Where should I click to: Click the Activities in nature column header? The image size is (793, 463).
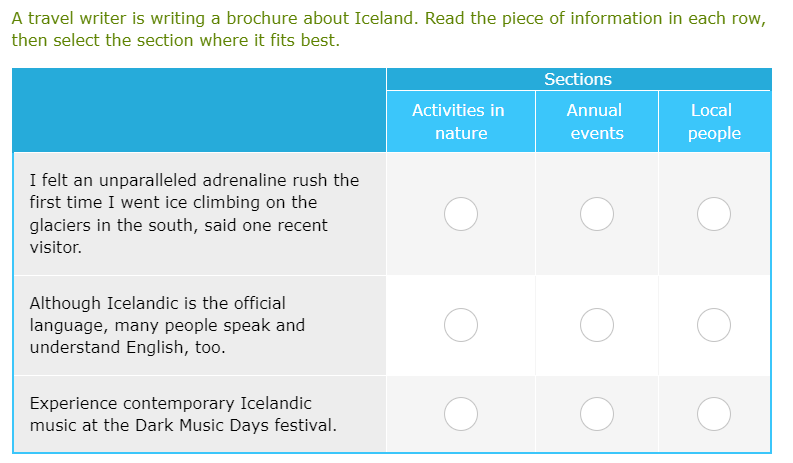[x=460, y=121]
